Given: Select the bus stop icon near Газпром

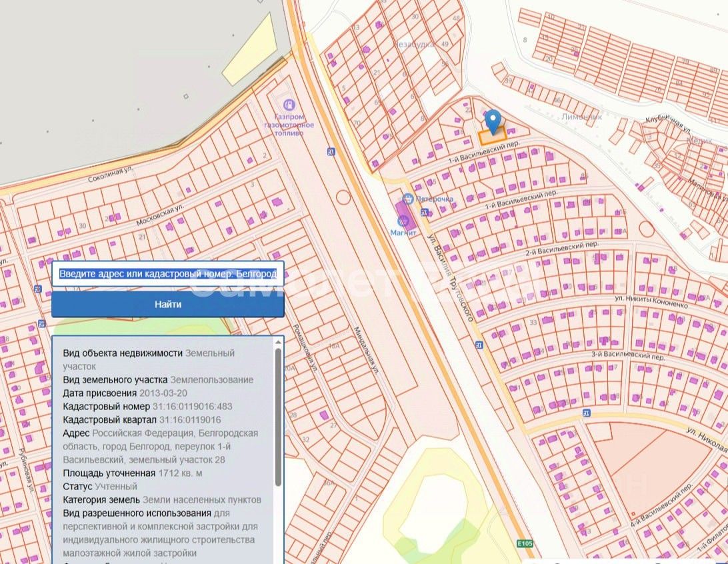Looking at the screenshot, I should 331,151.
